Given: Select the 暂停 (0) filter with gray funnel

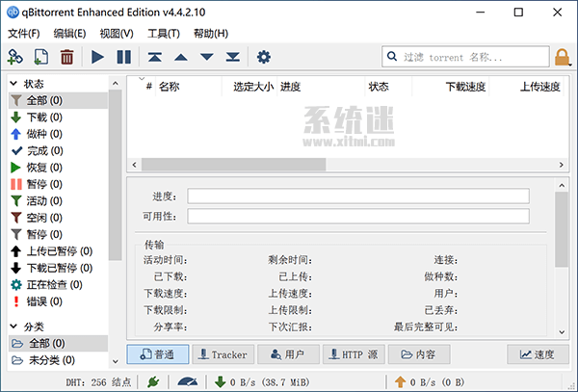Looking at the screenshot, I should coord(58,234).
